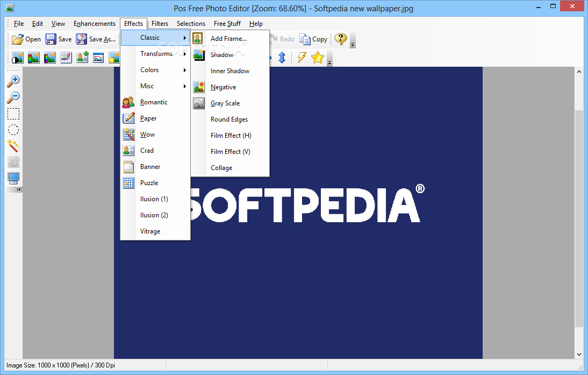This screenshot has width=588, height=375.
Task: Click the Wow effect wand icon
Action: (128, 135)
